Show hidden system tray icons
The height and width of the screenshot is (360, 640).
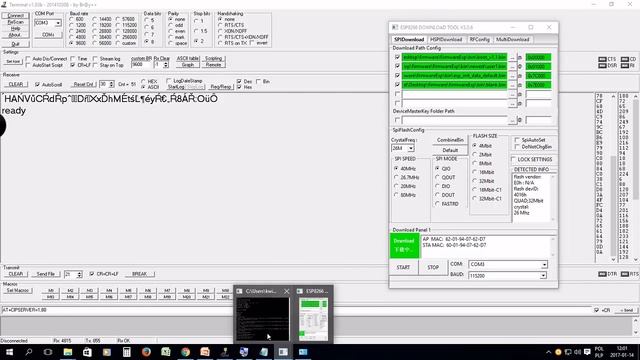(548, 352)
